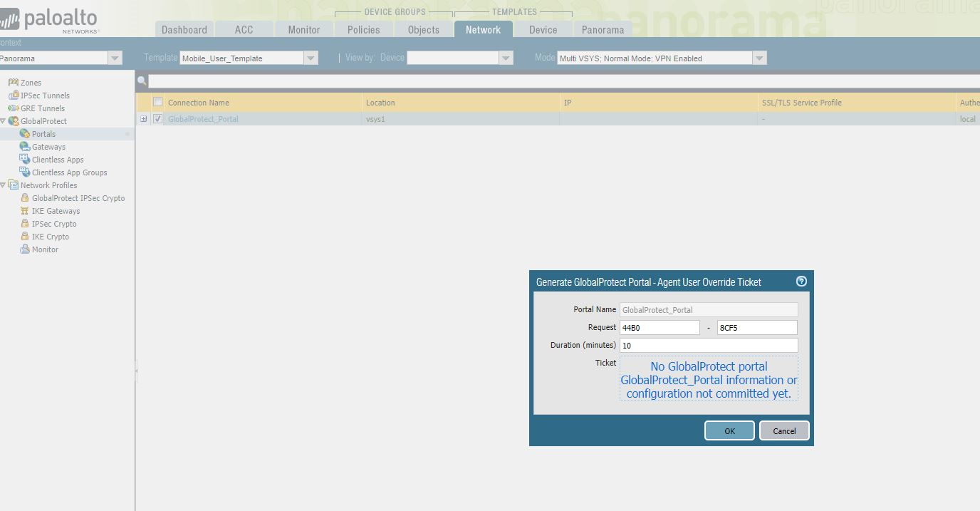The image size is (980, 511).
Task: Click the IKE Gateways icon
Action: coord(25,211)
